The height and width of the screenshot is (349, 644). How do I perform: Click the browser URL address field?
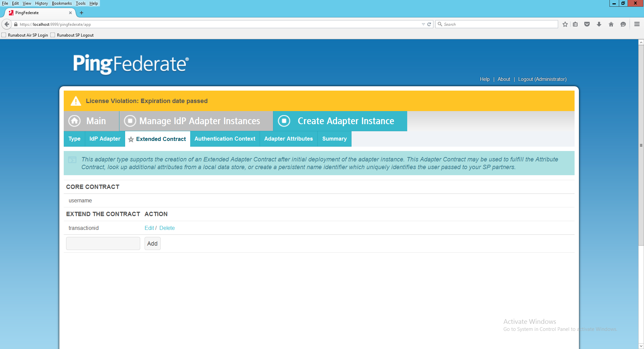point(218,24)
